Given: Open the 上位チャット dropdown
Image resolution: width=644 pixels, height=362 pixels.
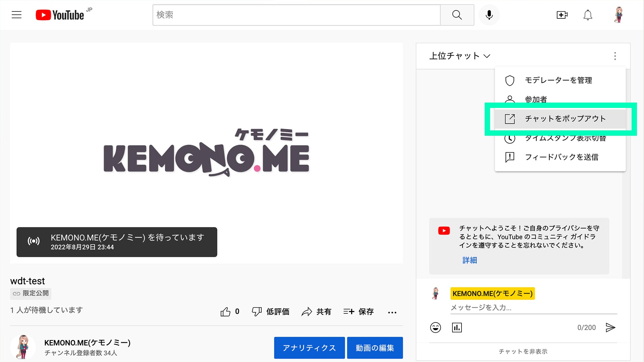Looking at the screenshot, I should (460, 56).
